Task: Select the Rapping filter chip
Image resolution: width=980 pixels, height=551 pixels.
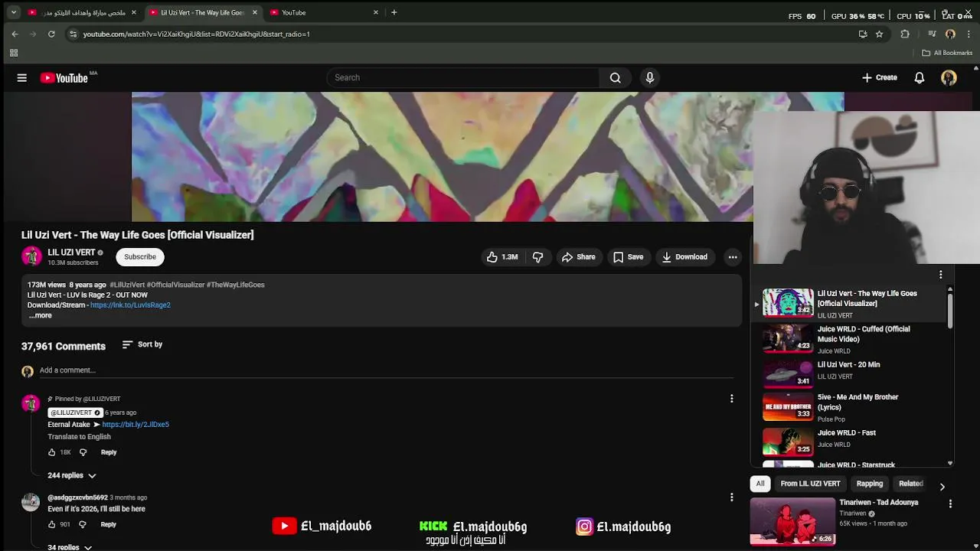Action: pyautogui.click(x=869, y=484)
